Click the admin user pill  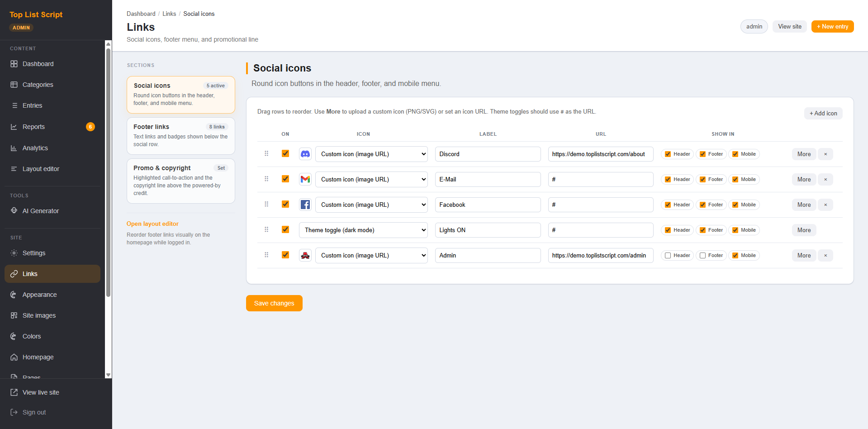coord(754,27)
